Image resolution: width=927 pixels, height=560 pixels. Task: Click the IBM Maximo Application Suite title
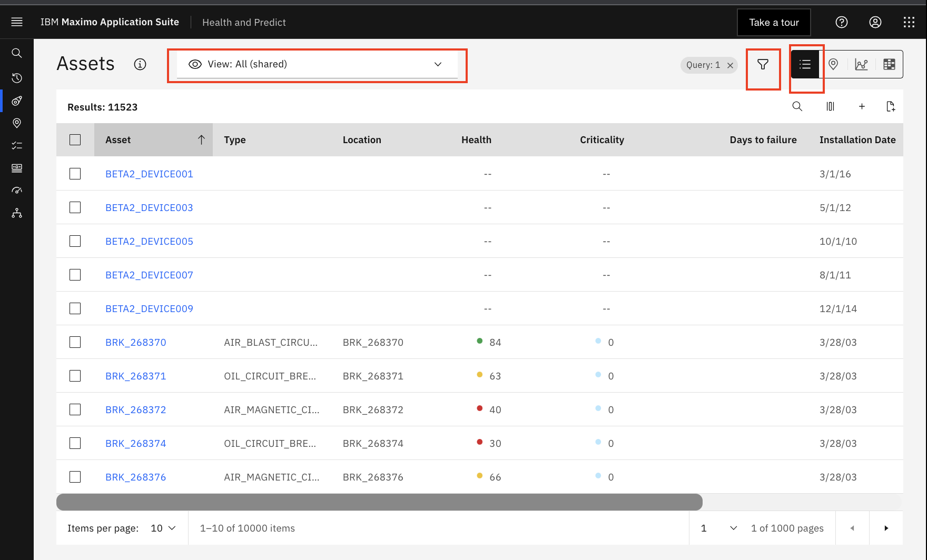(x=110, y=22)
